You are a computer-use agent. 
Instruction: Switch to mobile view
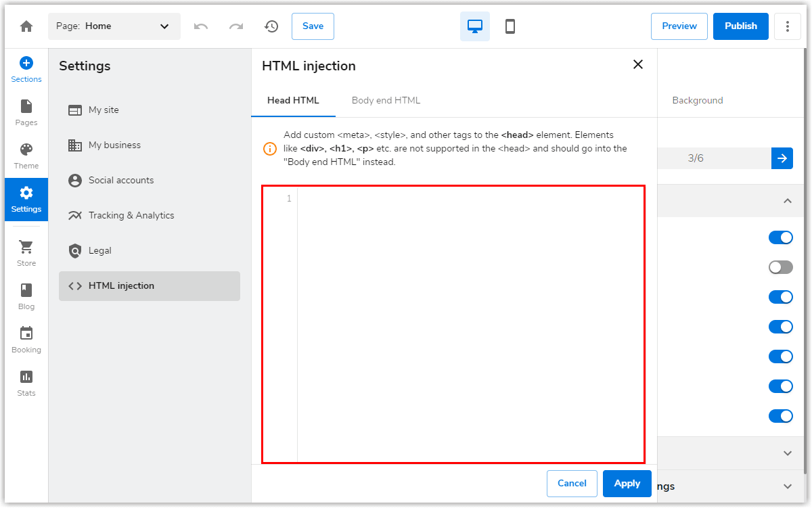click(x=510, y=26)
